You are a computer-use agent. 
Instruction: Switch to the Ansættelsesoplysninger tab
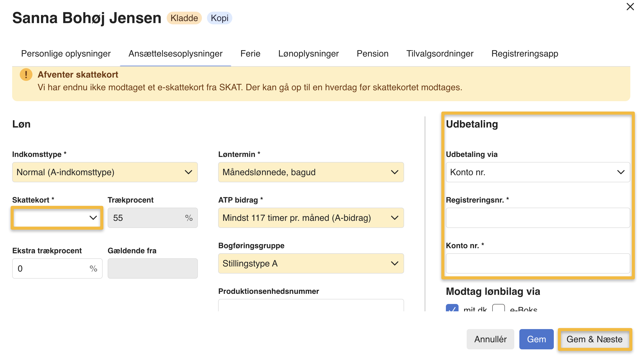click(175, 54)
